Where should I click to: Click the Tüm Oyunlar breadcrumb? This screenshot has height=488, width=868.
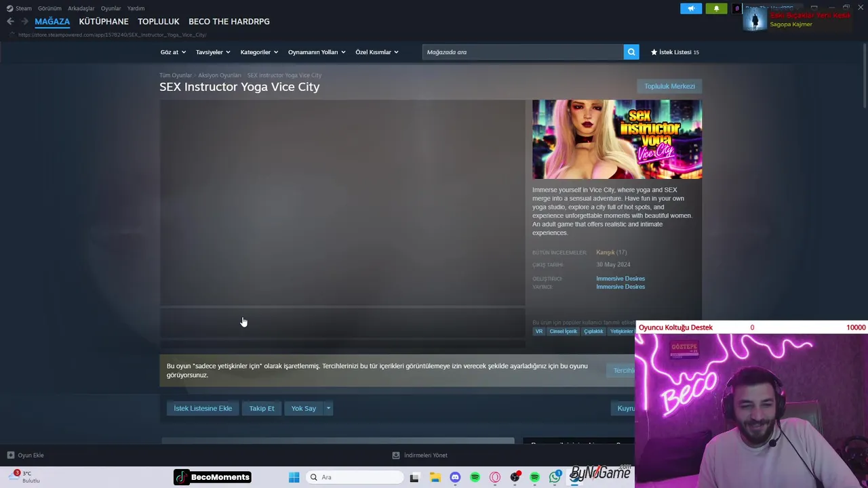pos(176,75)
